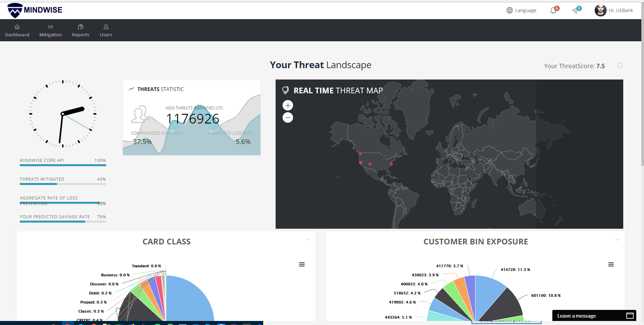Click the Mindwise logo
Viewport: 644px width, 325px height.
click(34, 10)
